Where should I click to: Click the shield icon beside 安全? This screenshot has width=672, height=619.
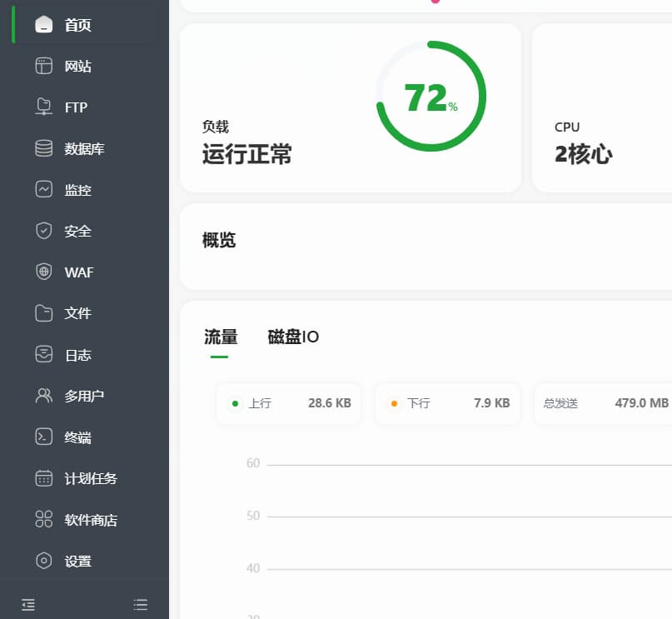43,231
